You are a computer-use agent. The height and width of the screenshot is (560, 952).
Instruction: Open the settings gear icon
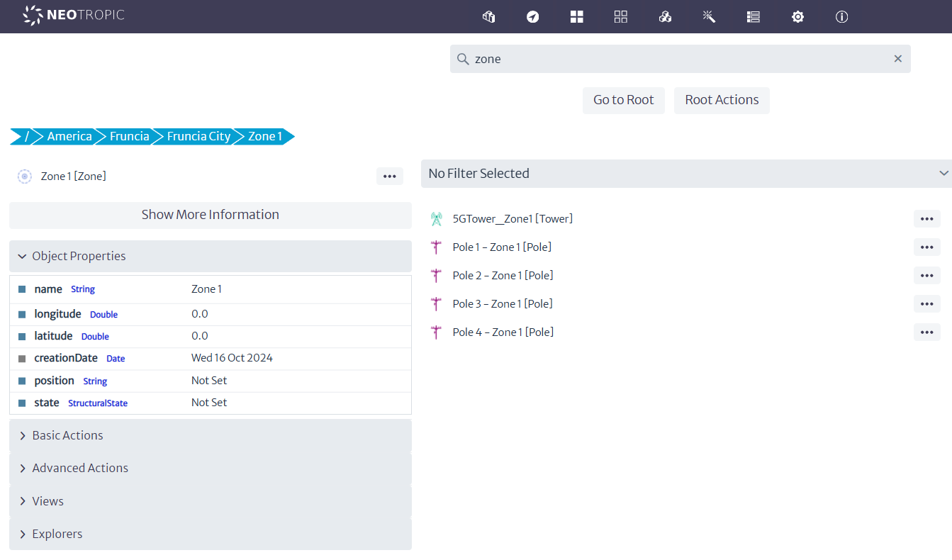[797, 17]
